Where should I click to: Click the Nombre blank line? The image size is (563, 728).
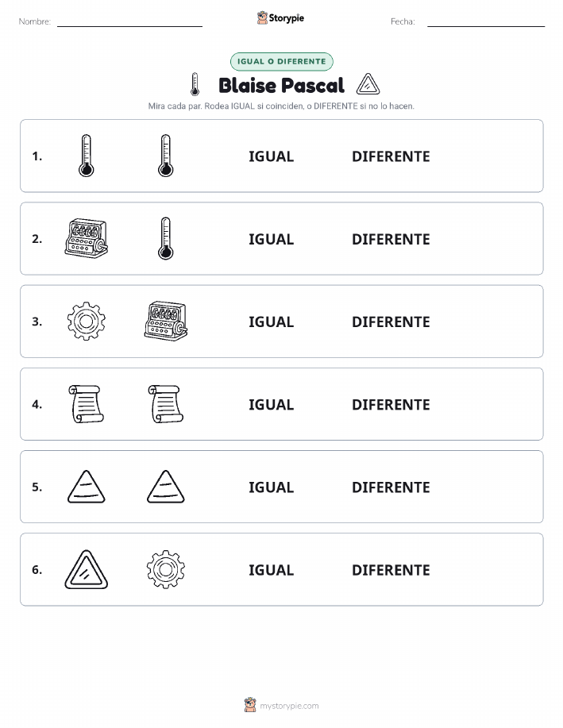[x=129, y=25]
